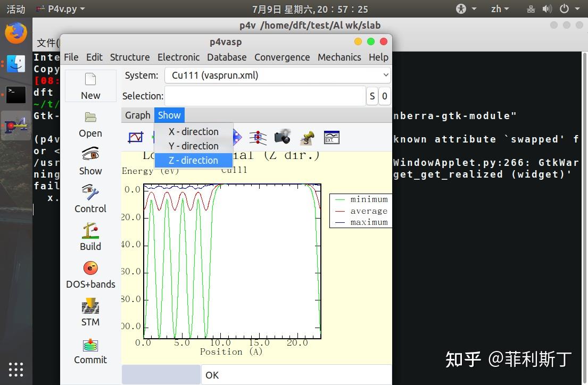Click the 0 selection button
588x385 pixels.
(384, 96)
